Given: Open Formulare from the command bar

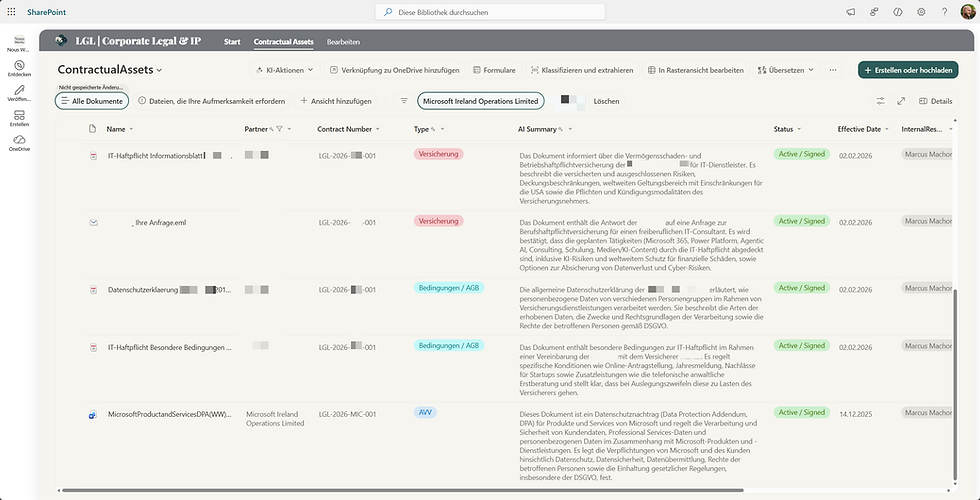Looking at the screenshot, I should 494,70.
